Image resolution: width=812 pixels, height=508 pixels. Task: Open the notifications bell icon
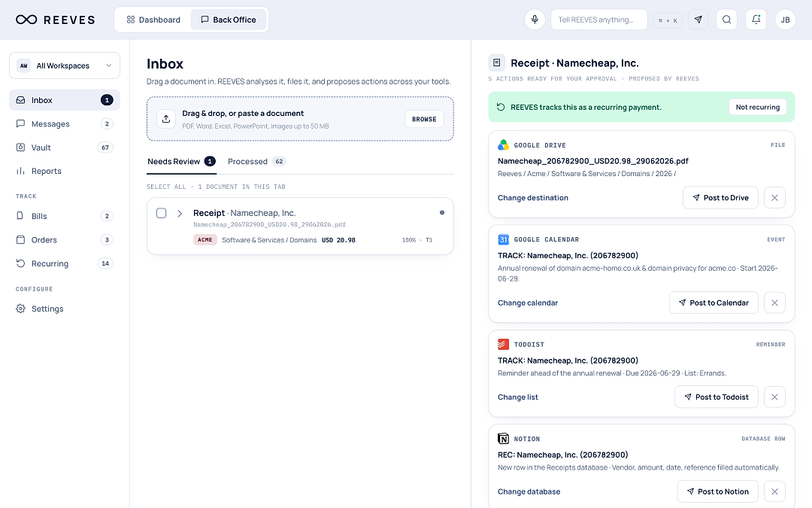pos(756,20)
